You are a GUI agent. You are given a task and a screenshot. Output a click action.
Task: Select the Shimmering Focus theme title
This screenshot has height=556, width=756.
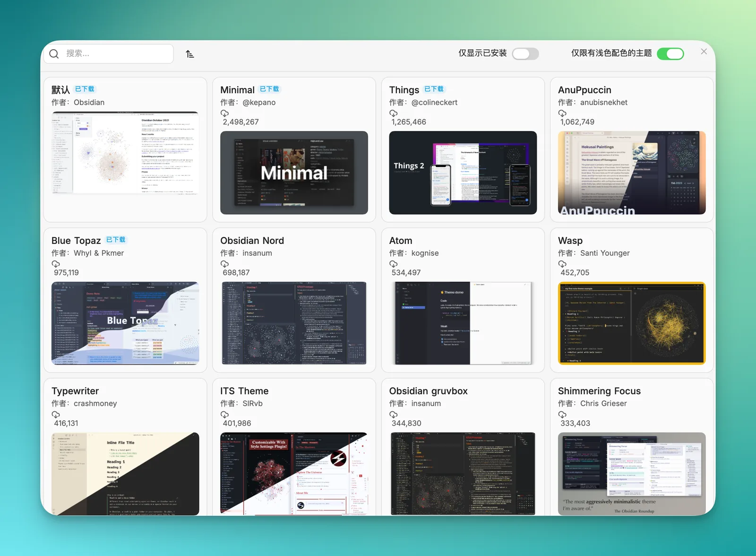599,391
